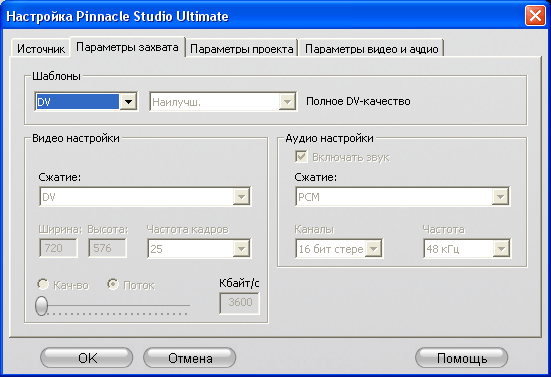Open the audio Сжатие PCM dropdown

pyautogui.click(x=402, y=197)
